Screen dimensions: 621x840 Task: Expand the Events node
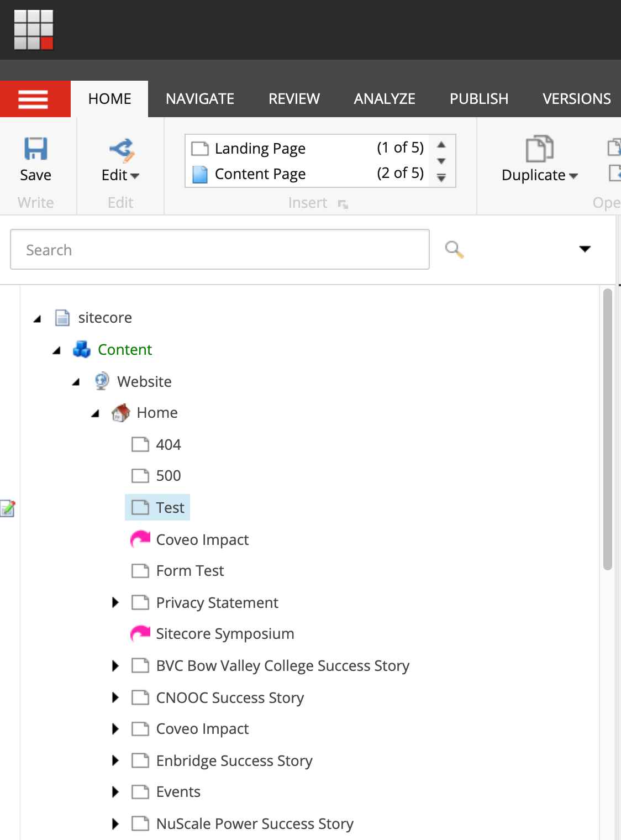(x=115, y=792)
